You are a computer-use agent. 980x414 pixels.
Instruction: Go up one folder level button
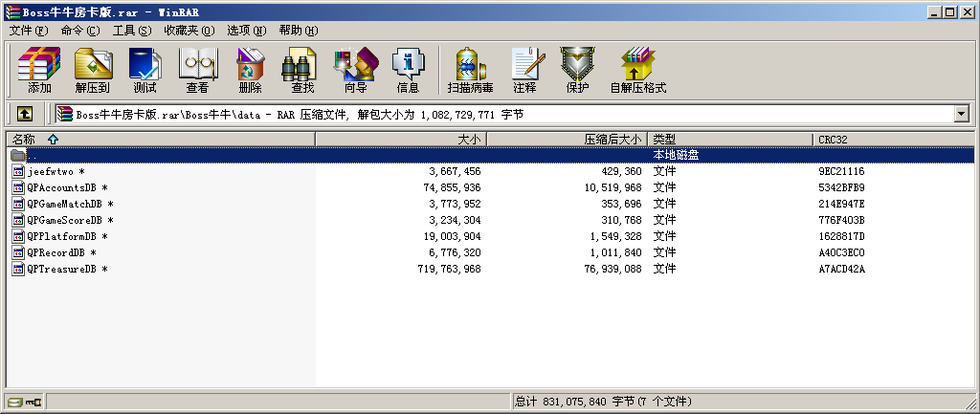(25, 114)
